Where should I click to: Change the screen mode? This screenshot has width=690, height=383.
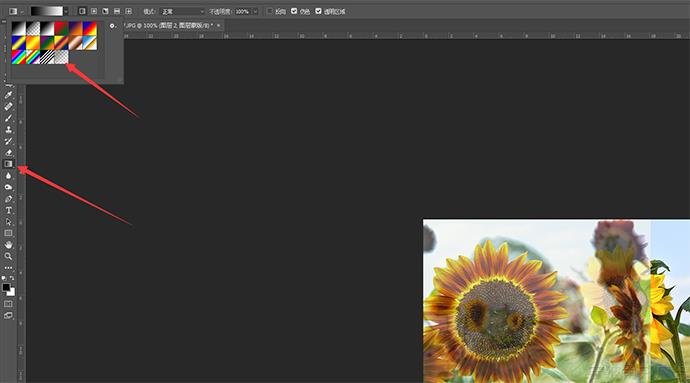pyautogui.click(x=8, y=315)
